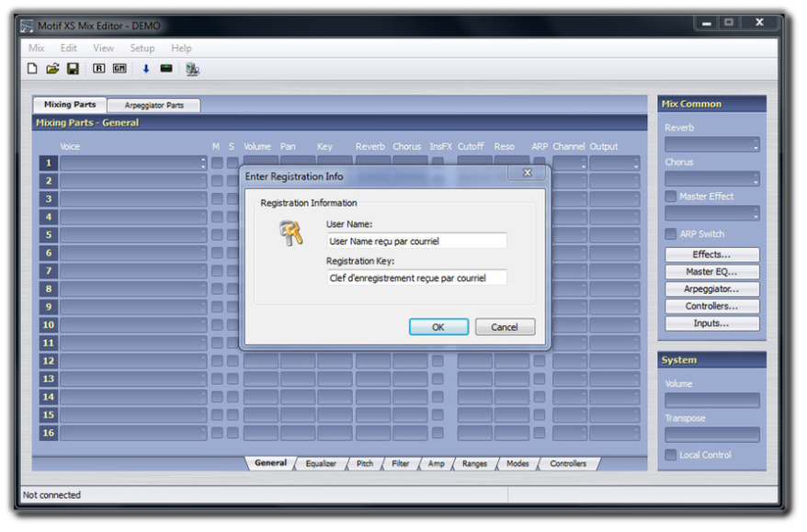Open the Voice dropdown for part 1
Viewport: 807px width, 532px height.
click(x=133, y=164)
